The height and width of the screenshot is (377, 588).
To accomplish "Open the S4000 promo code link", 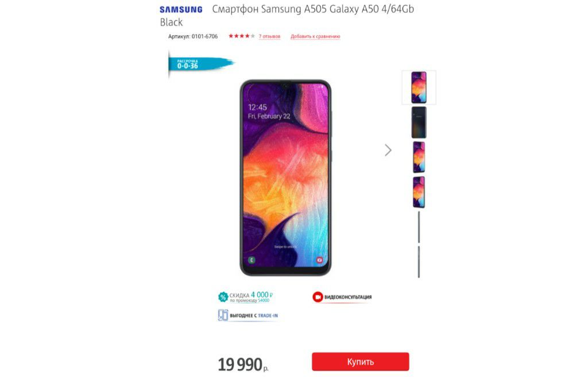I will pos(264,301).
